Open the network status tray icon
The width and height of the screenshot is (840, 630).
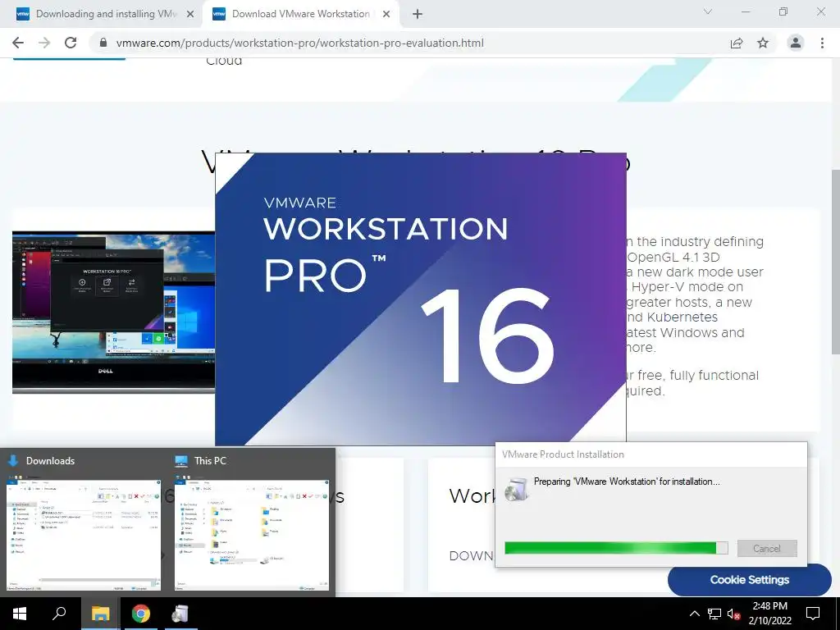(714, 614)
